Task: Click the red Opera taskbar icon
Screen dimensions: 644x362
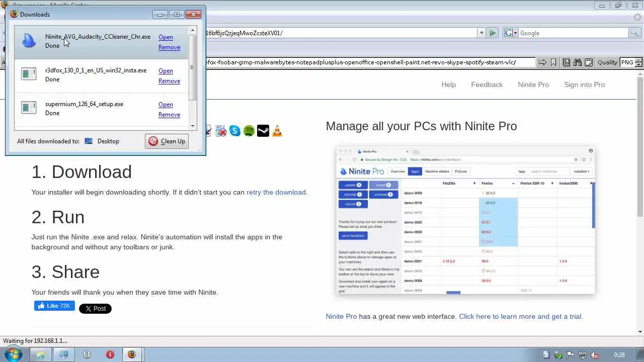Action: point(110,354)
